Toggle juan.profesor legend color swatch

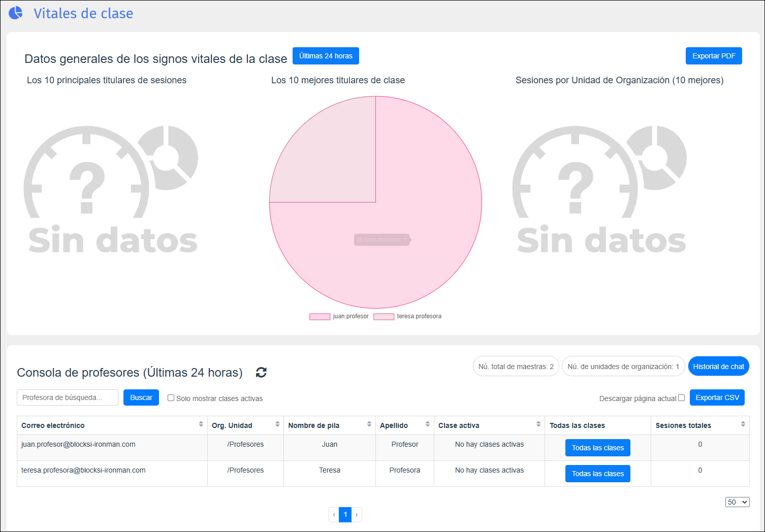click(x=320, y=317)
